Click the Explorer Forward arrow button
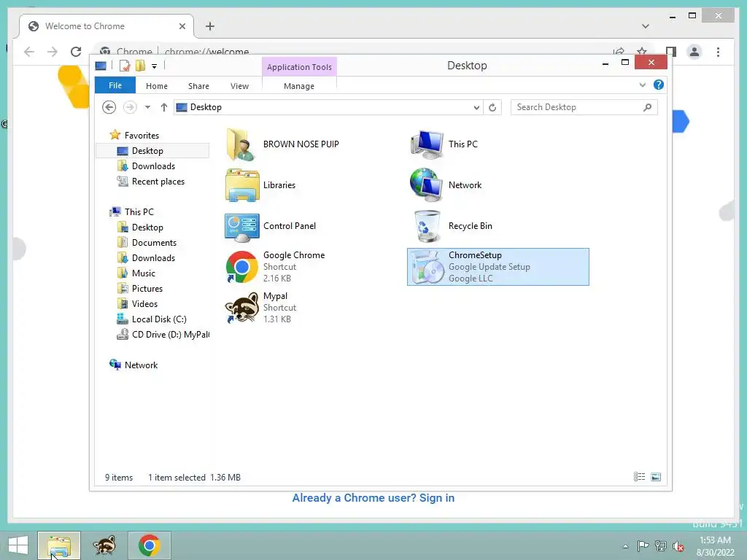 [x=130, y=107]
